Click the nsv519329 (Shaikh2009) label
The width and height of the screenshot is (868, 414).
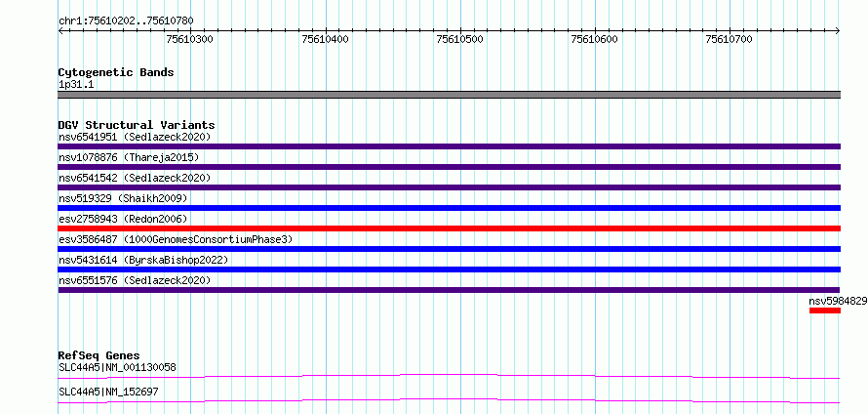(x=123, y=198)
